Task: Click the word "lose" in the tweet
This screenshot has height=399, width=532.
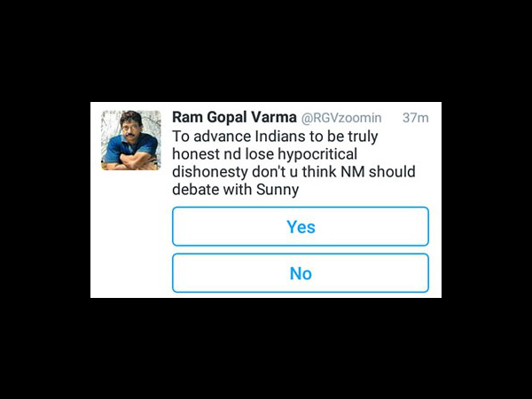Action: pyautogui.click(x=259, y=154)
